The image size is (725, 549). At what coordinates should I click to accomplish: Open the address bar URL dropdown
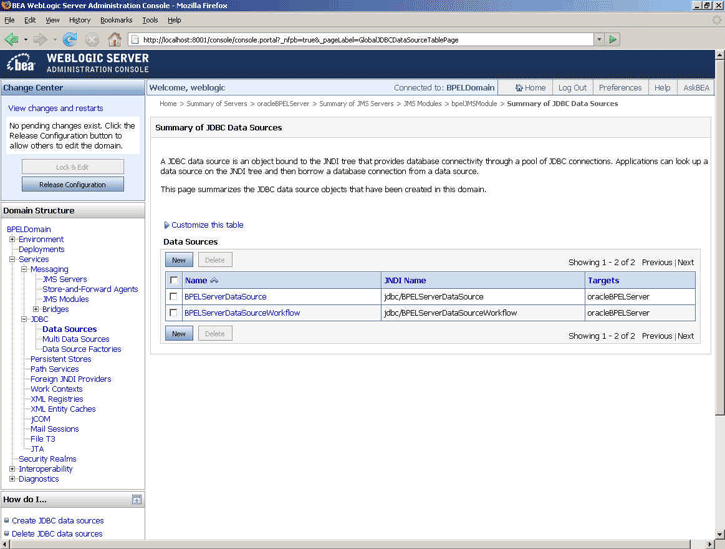pos(599,40)
